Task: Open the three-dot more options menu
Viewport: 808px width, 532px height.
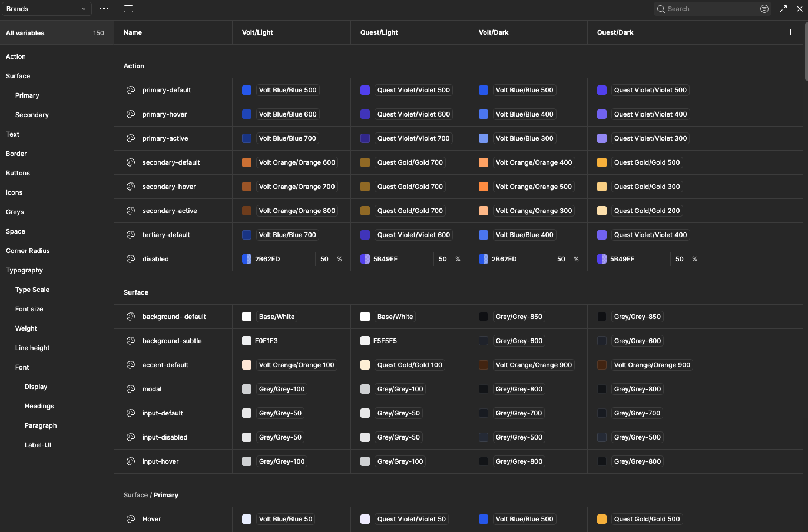Action: (x=104, y=9)
